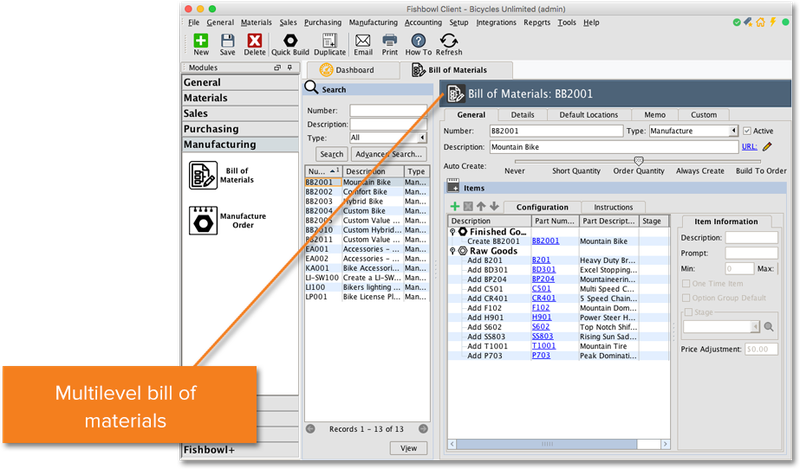Click the URL pencil edit icon
Viewport: 800px width, 469px height.
767,147
